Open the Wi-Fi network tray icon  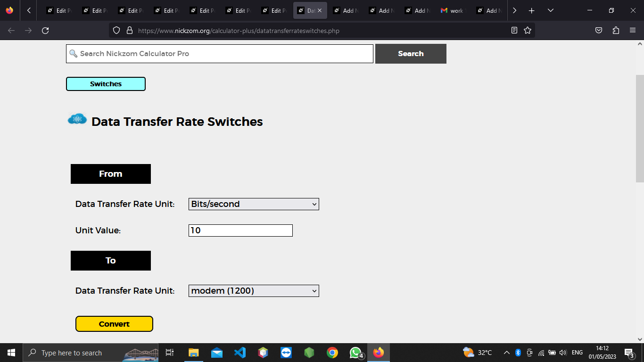(x=541, y=353)
